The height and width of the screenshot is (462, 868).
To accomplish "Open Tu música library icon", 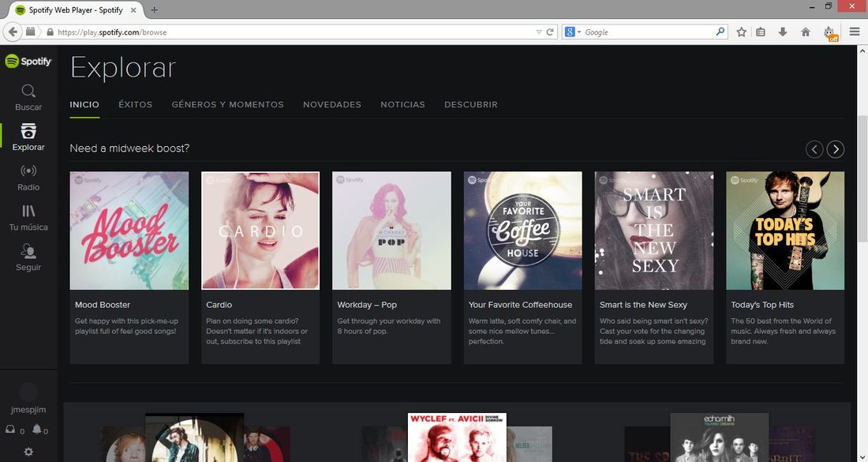I will (28, 211).
